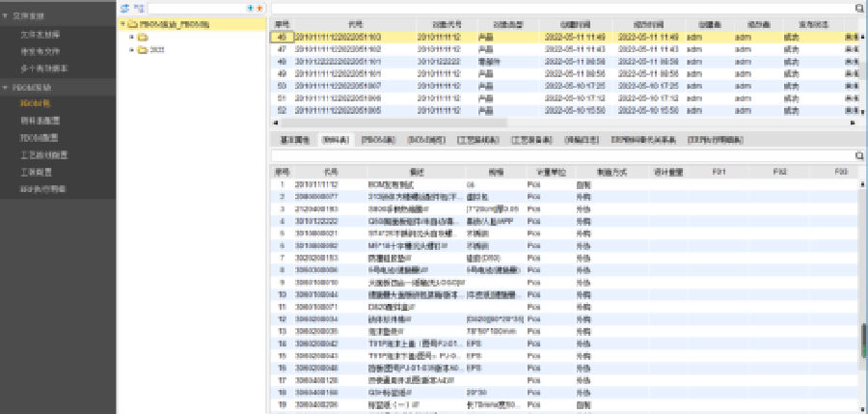This screenshot has width=868, height=414.
Task: Sort the upper table by the 创建时间 column
Action: pos(577,24)
